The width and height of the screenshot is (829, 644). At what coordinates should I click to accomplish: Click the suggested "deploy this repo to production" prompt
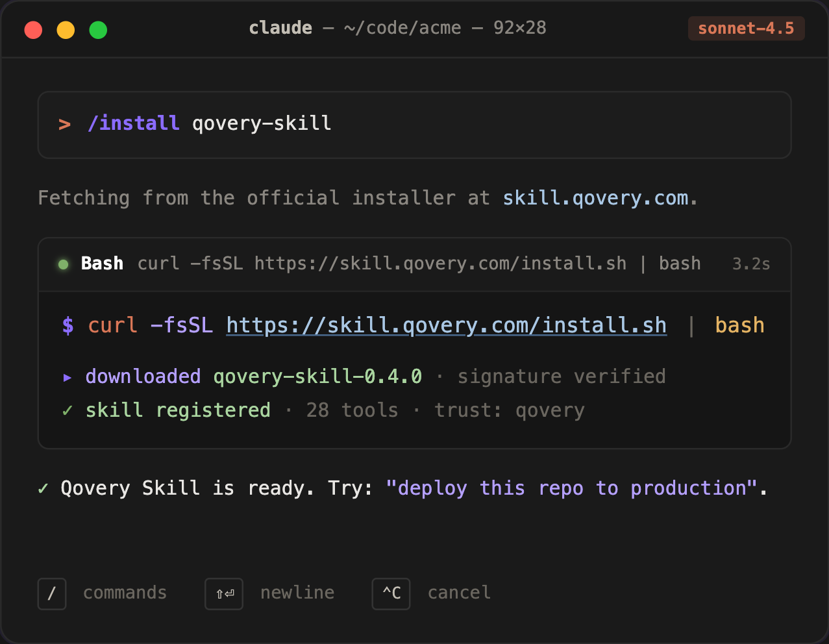coord(571,488)
